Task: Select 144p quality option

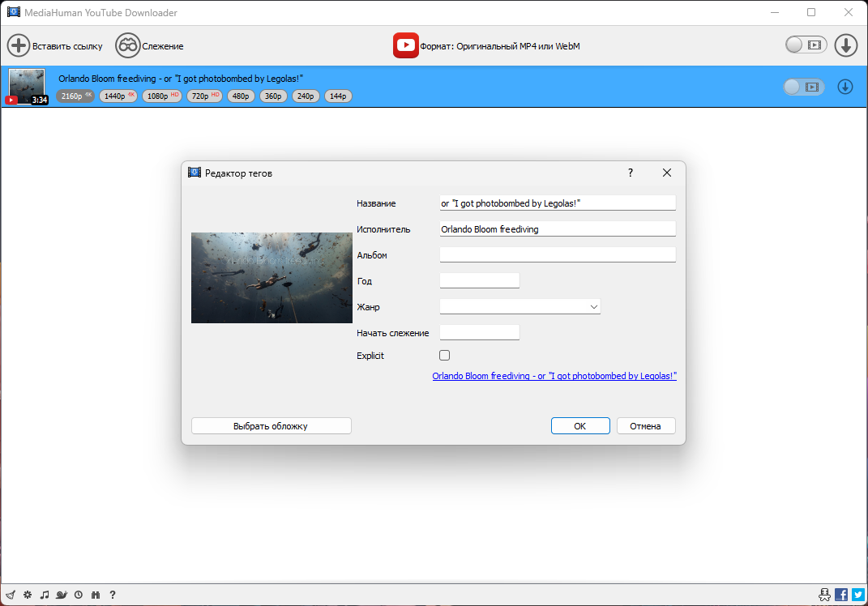Action: click(x=338, y=96)
